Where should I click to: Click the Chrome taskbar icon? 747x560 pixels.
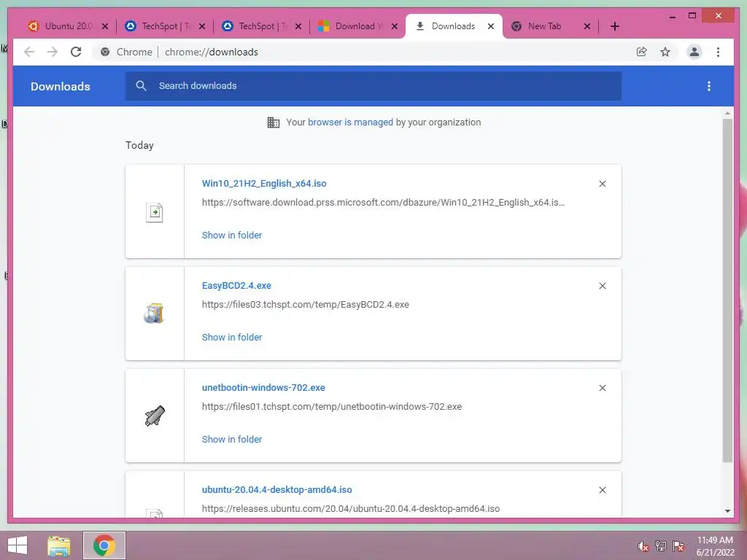point(104,545)
